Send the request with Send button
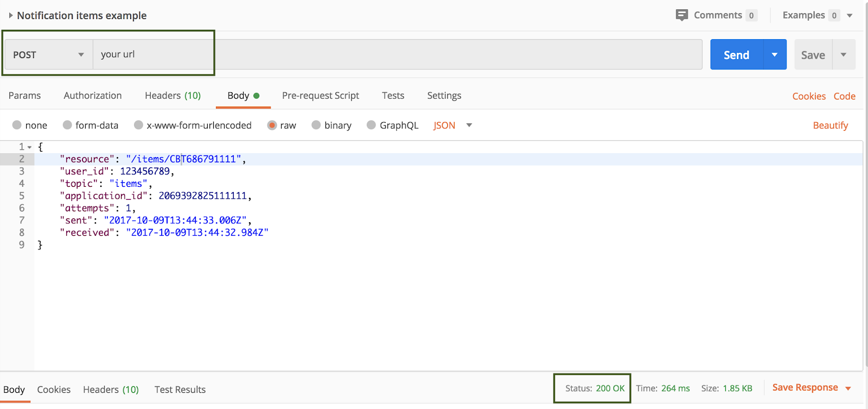Image resolution: width=868 pixels, height=409 pixels. [736, 54]
